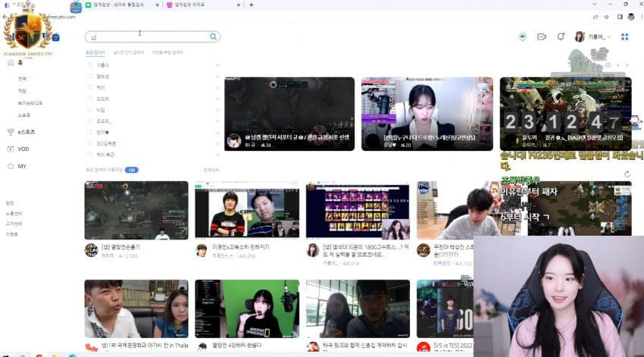Image resolution: width=644 pixels, height=357 pixels.
Task: Open VOD section icon
Action: click(11, 149)
